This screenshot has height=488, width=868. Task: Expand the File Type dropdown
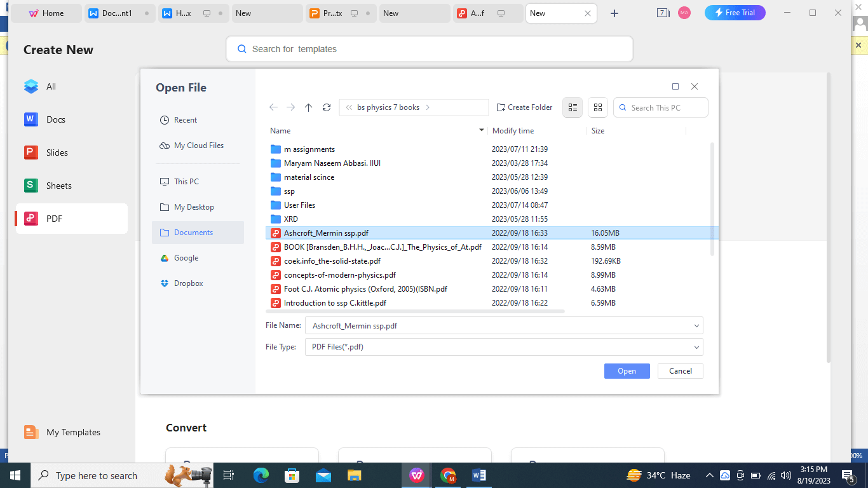(695, 347)
